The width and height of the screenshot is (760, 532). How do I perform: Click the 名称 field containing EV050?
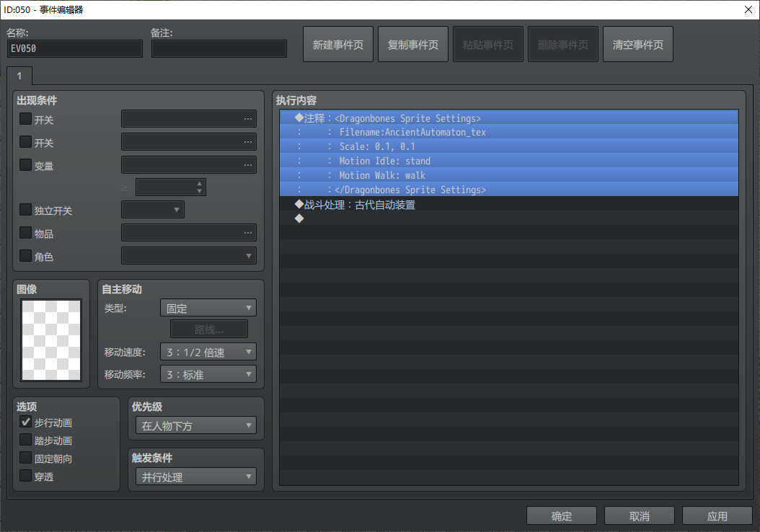point(75,48)
